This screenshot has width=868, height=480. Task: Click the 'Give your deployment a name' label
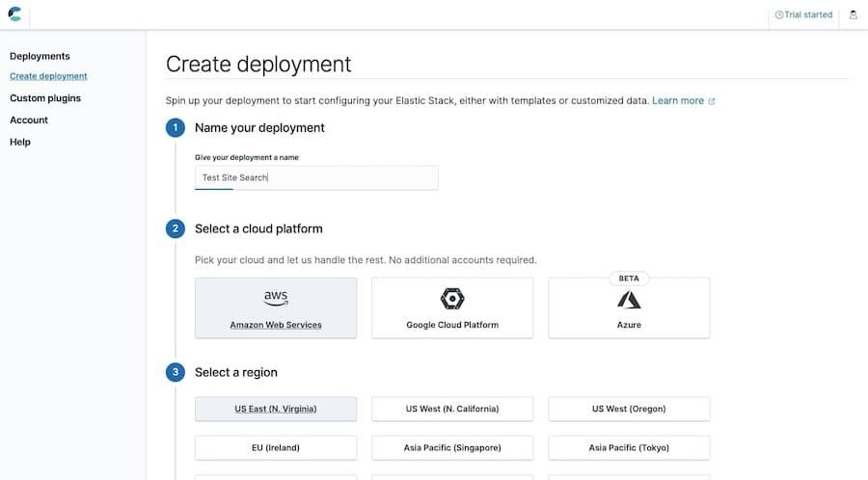pyautogui.click(x=247, y=158)
